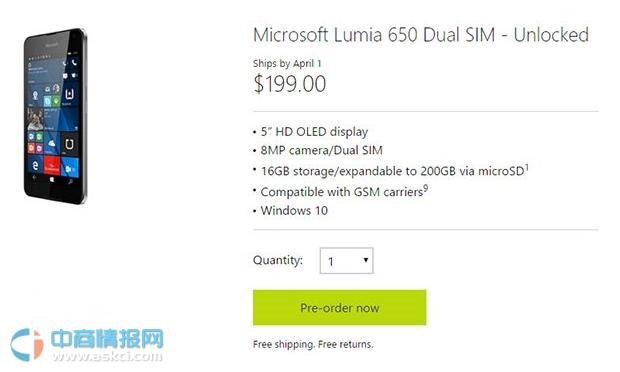Click the Lumia 650 phone product image
Image resolution: width=620 pixels, height=372 pixels.
pos(55,116)
